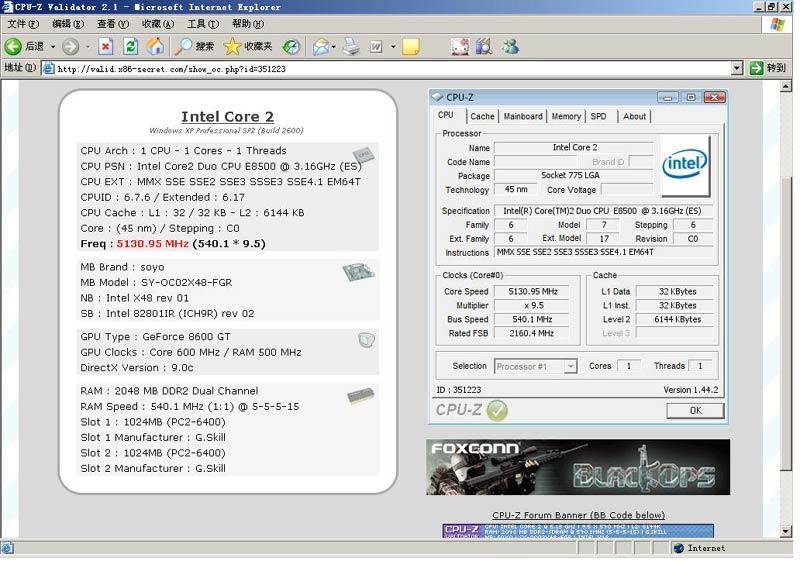Click the vertical scrollbar thumb
Screen dimensions: 800x561
(x=786, y=323)
